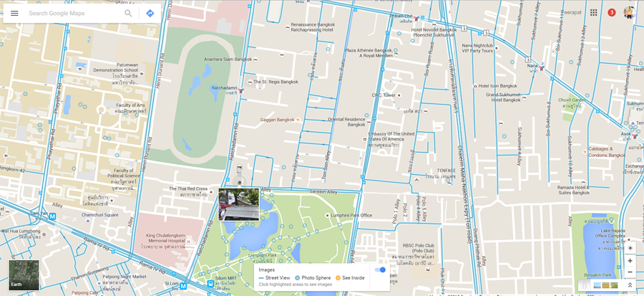The width and height of the screenshot is (644, 296).
Task: Select the Embassy of the United States marker
Action: tap(365, 140)
